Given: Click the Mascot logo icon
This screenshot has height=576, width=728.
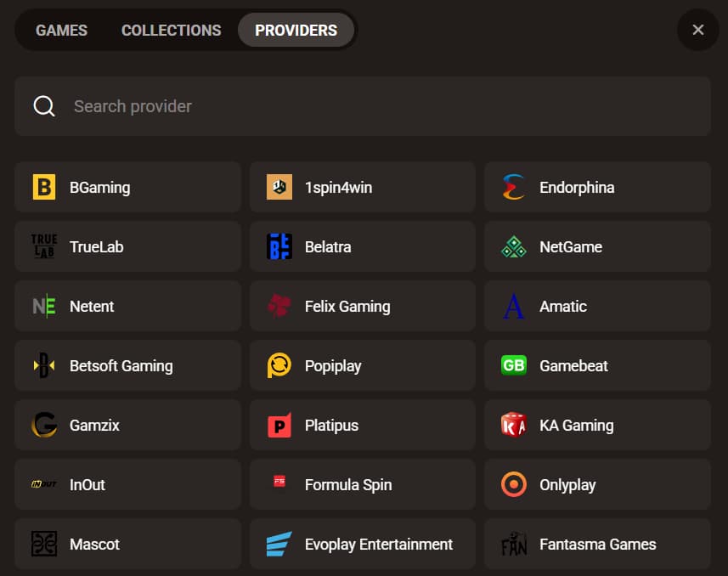Looking at the screenshot, I should [x=44, y=544].
